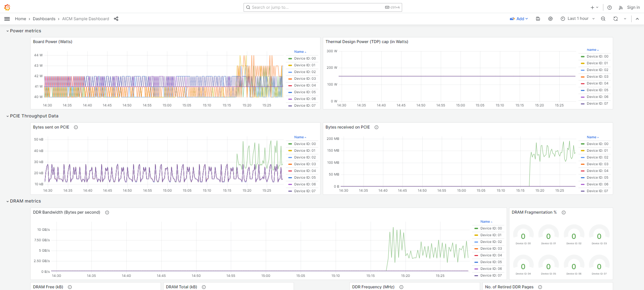Open the help question mark icon
The height and width of the screenshot is (290, 644).
[609, 7]
